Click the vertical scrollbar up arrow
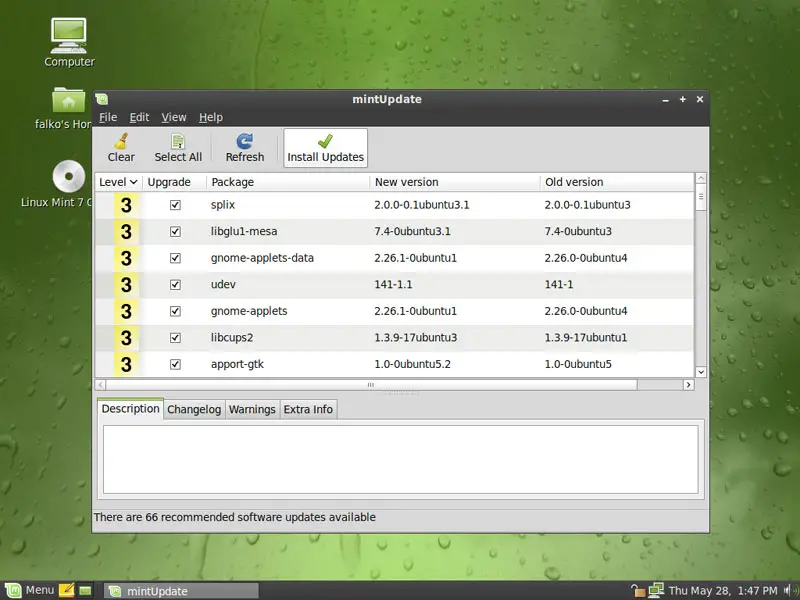Viewport: 800px width, 600px height. (701, 178)
